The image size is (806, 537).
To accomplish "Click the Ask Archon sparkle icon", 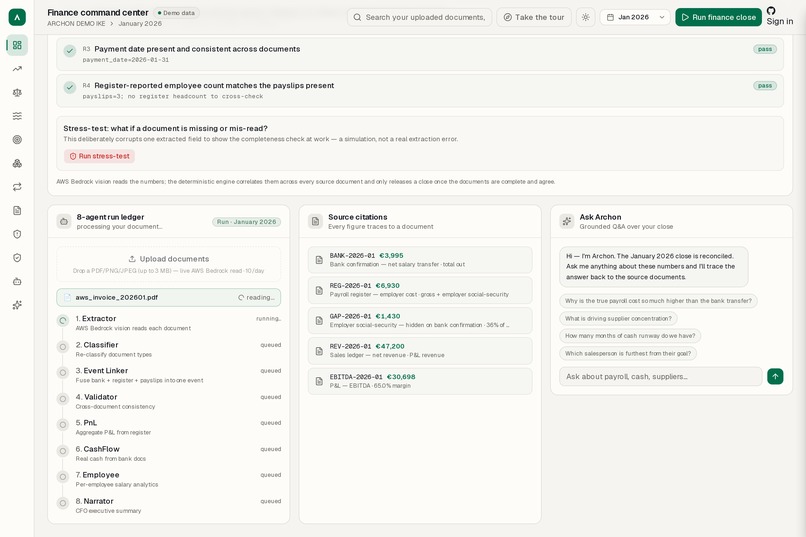I will (566, 221).
